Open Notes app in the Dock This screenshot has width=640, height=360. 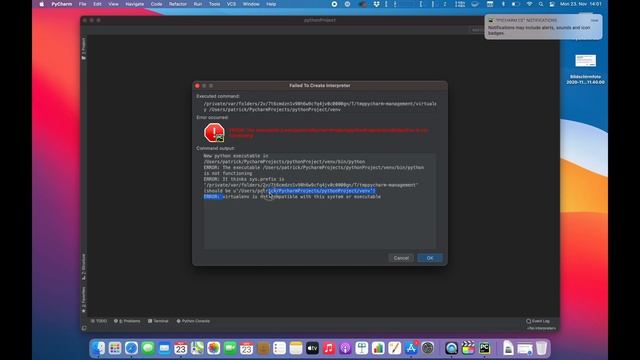point(296,348)
